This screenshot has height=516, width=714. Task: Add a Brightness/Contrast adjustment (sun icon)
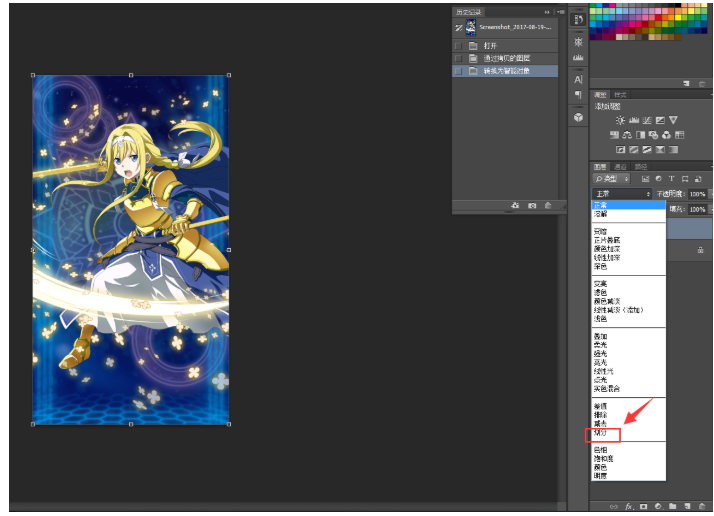click(620, 120)
